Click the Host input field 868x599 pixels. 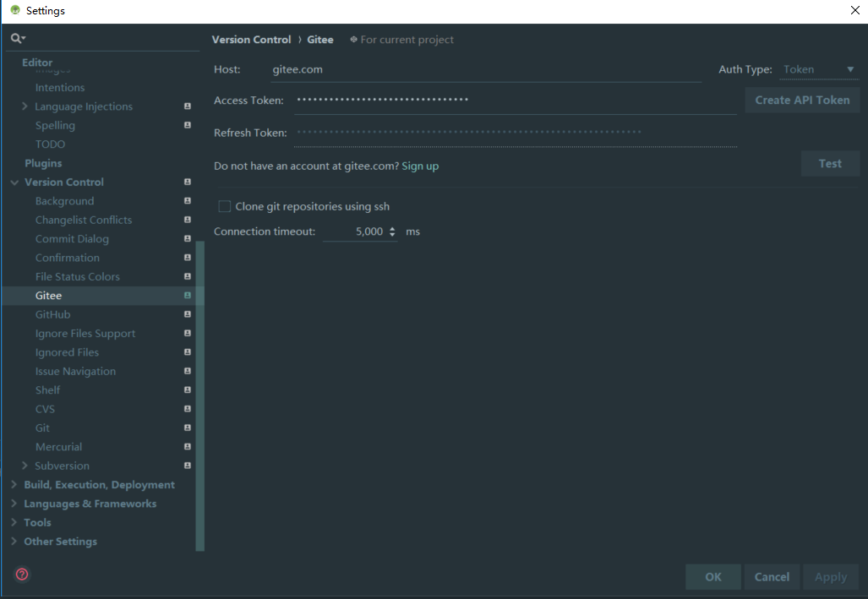(486, 70)
